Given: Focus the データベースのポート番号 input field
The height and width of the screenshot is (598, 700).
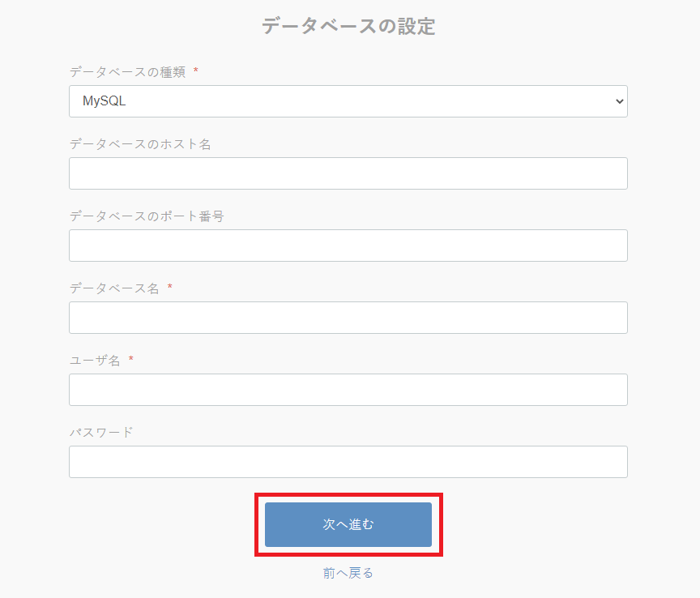Looking at the screenshot, I should (x=348, y=246).
